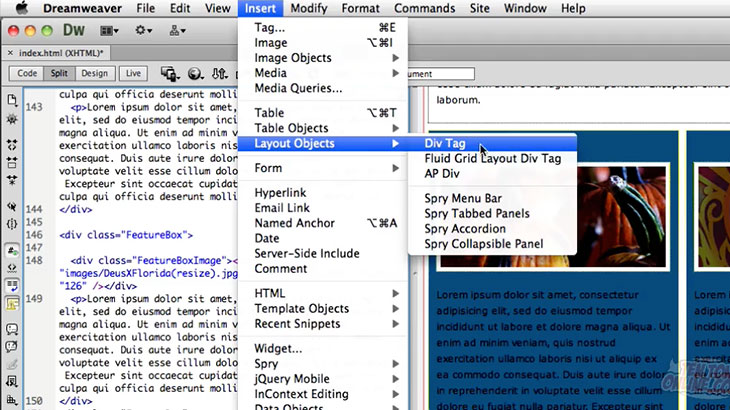The image size is (730, 410).
Task: Insert Date menu item
Action: (x=323, y=238)
